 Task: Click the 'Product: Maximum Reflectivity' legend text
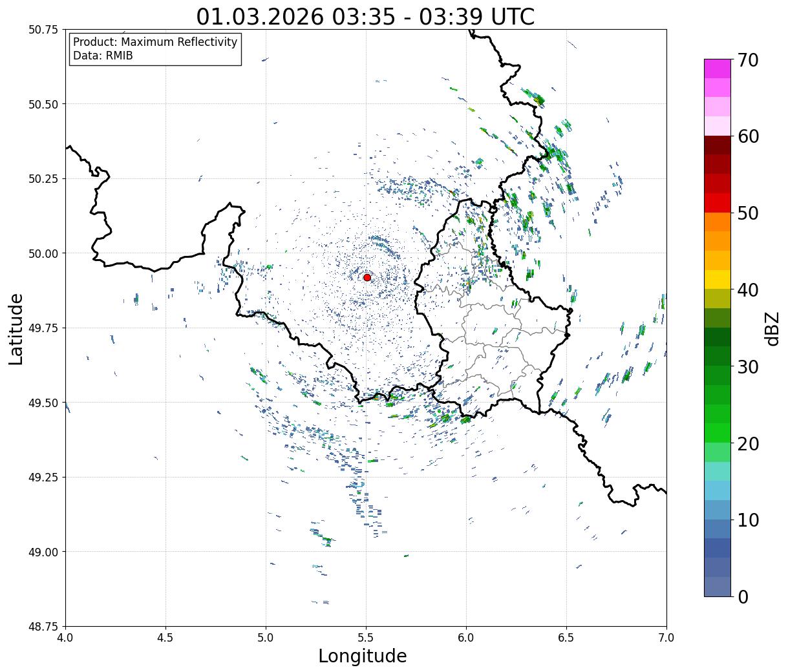[155, 42]
